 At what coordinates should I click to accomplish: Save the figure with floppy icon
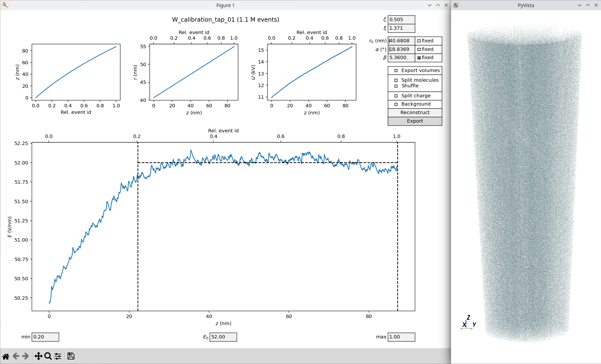coord(71,356)
